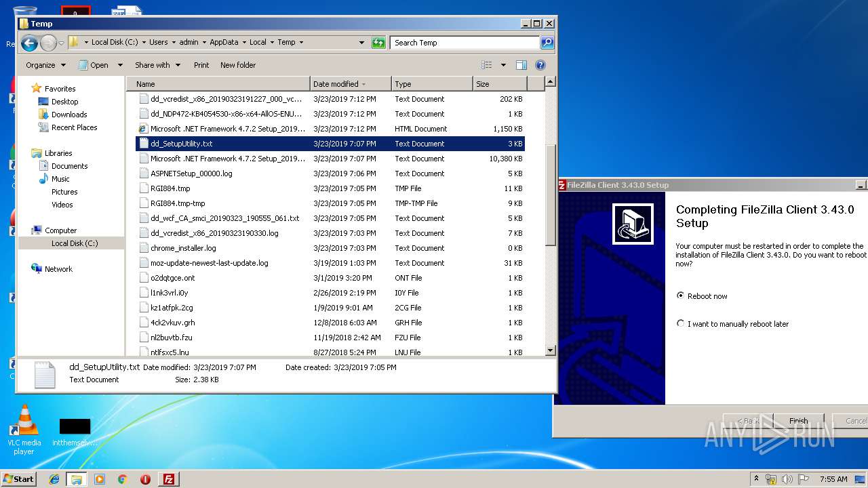Select the chrome_installer.log file
868x488 pixels.
point(183,248)
